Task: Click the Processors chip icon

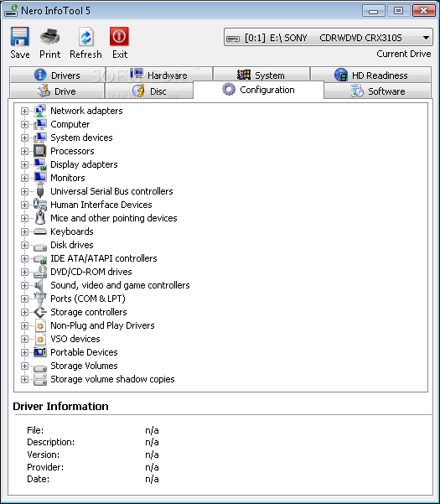Action: 40,151
